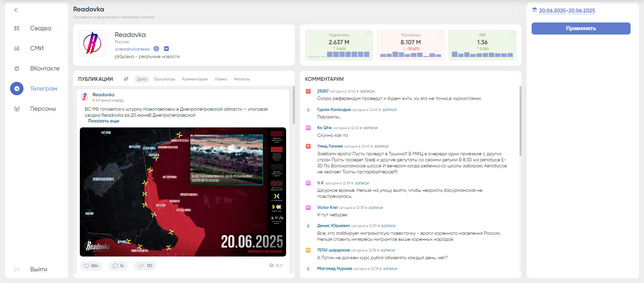This screenshot has height=283, width=644.
Task: Open the Сводка menu section
Action: point(41,28)
